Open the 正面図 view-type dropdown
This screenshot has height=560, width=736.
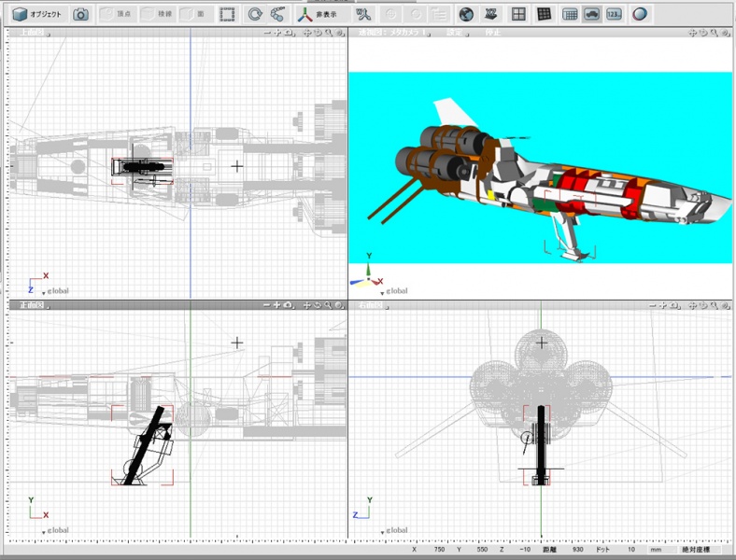34,305
